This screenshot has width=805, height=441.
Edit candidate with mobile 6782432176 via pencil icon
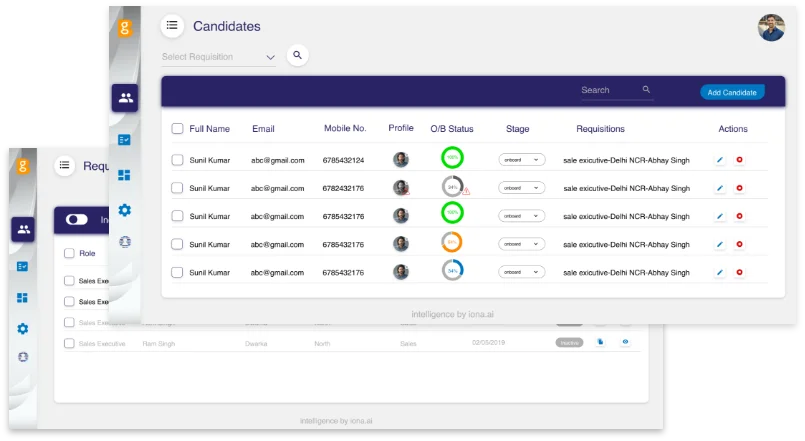pos(720,188)
